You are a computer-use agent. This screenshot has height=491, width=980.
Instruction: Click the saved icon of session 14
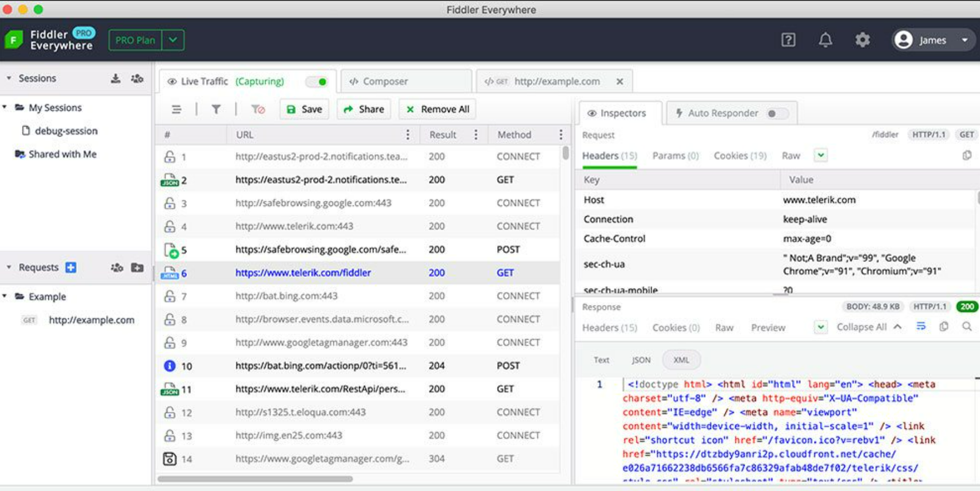pos(169,459)
